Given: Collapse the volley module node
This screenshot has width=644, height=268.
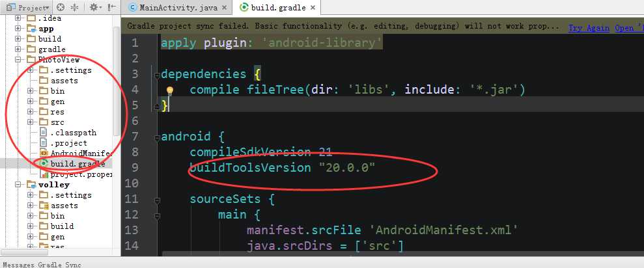Looking at the screenshot, I should [18, 184].
